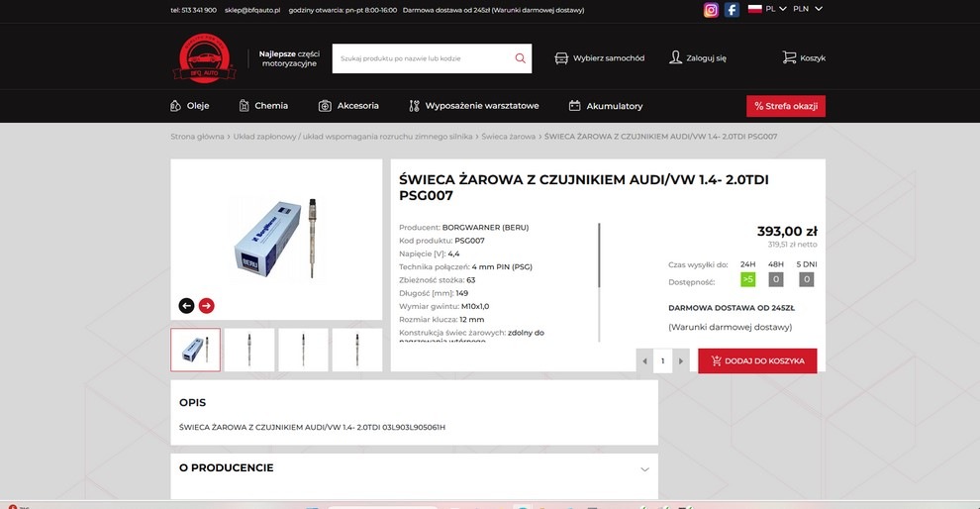This screenshot has width=980, height=509.
Task: Click the oil can icon beside Oleje
Action: (175, 106)
